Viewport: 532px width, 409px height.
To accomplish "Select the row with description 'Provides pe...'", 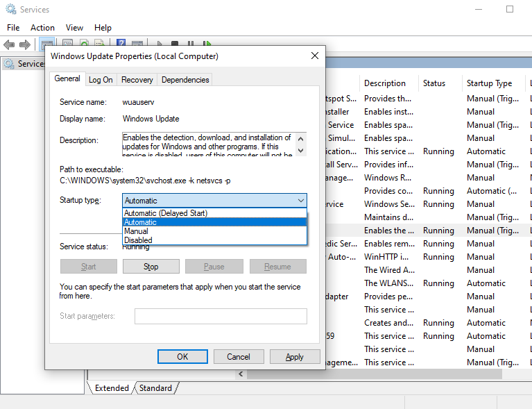I will point(429,297).
